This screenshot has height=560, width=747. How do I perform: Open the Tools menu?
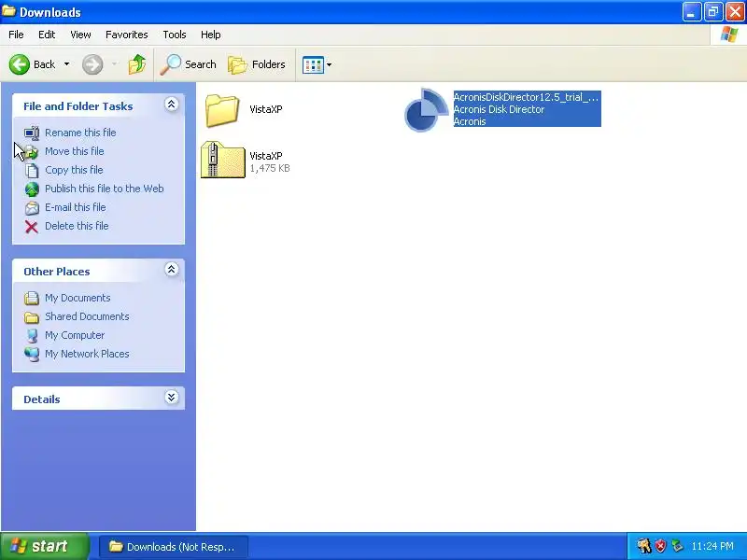tap(175, 35)
